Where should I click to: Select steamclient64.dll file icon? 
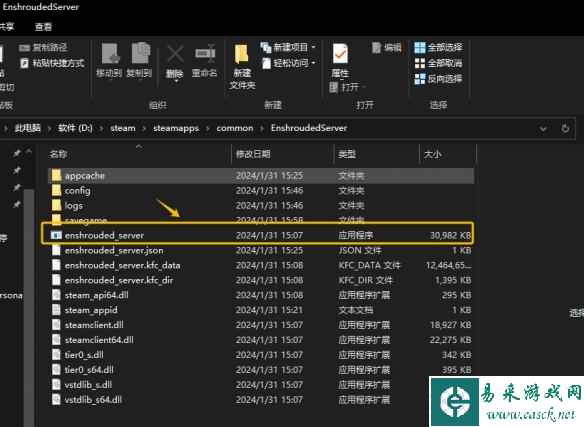pyautogui.click(x=56, y=339)
